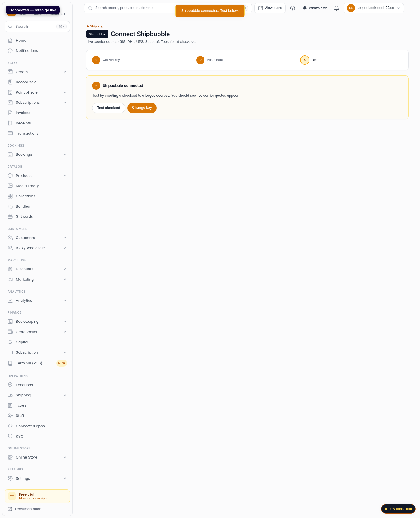
Task: Click Manage subscription link
Action: (x=35, y=498)
